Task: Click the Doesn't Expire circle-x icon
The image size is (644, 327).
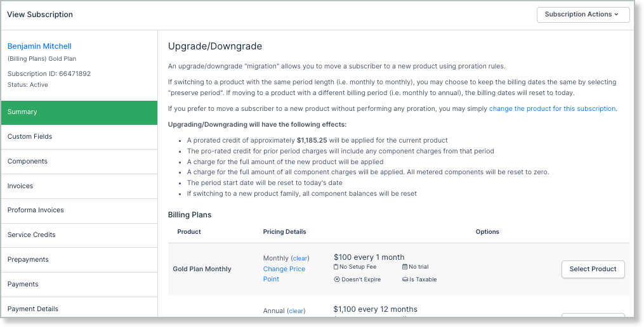Action: point(337,279)
